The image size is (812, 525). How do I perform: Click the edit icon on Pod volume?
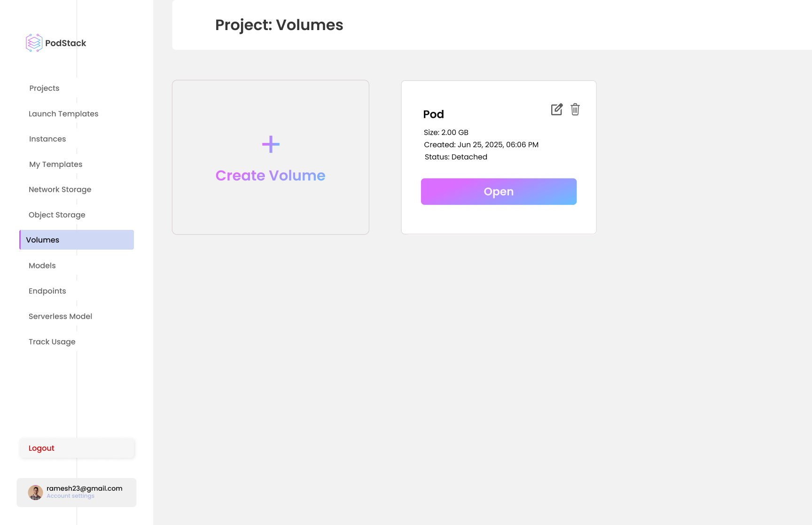click(x=556, y=110)
